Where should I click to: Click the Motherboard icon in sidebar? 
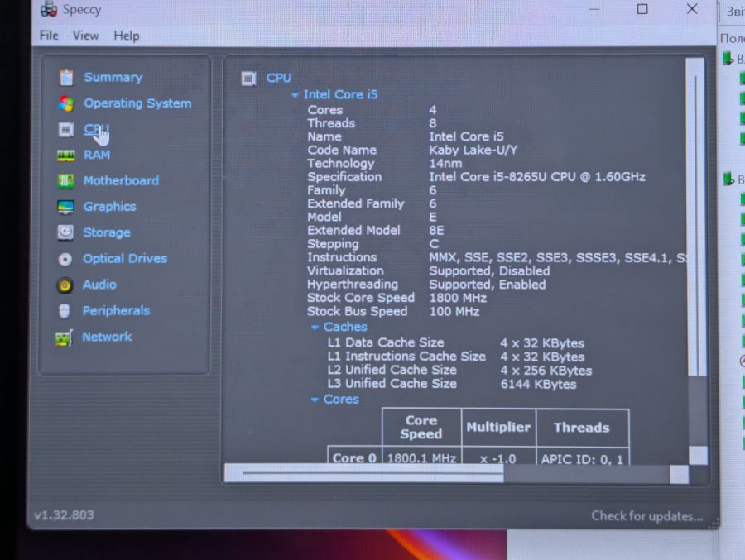(x=66, y=181)
